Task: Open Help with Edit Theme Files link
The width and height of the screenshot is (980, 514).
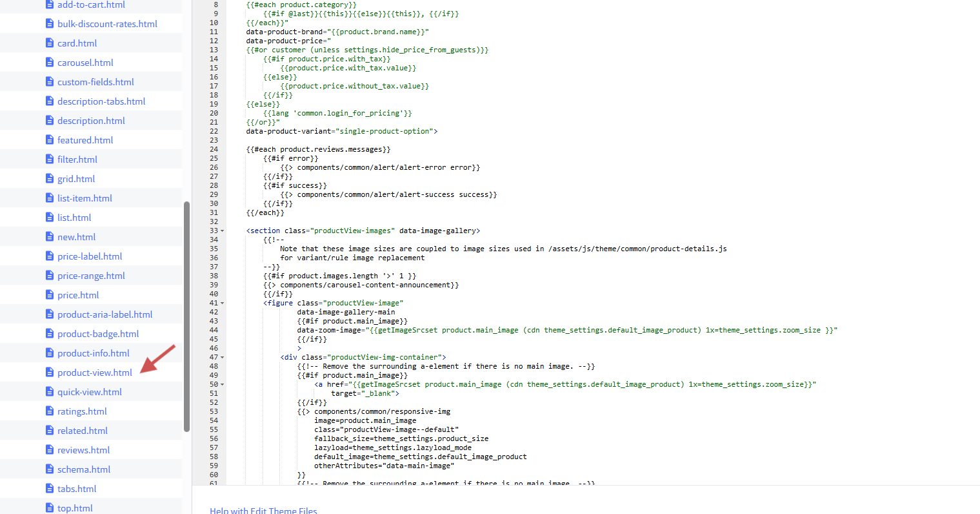Action: tap(263, 510)
